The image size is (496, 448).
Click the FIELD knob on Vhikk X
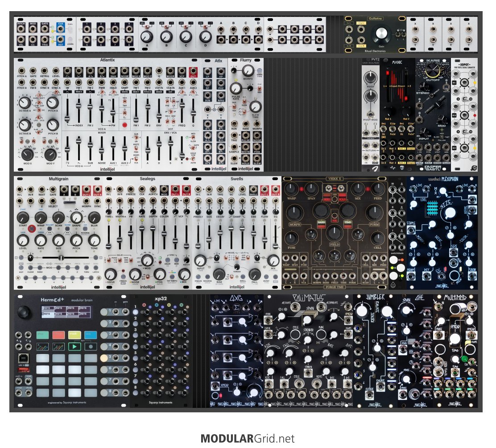335,233
